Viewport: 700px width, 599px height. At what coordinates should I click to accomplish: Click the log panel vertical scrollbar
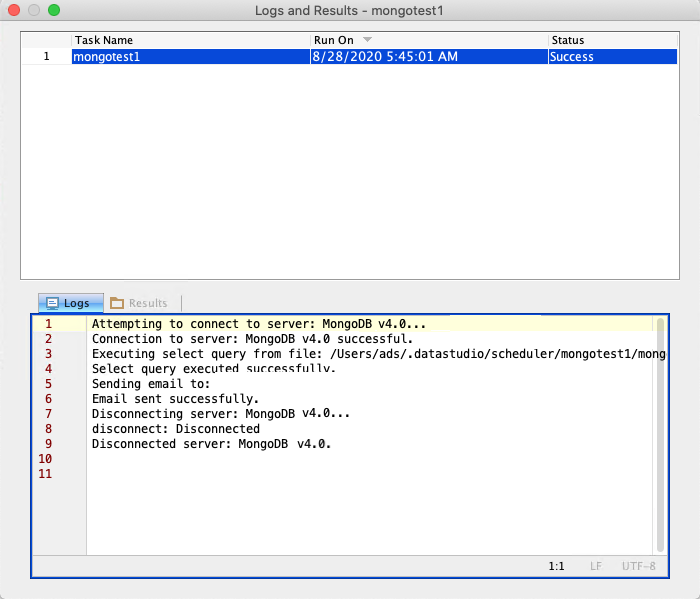click(660, 435)
